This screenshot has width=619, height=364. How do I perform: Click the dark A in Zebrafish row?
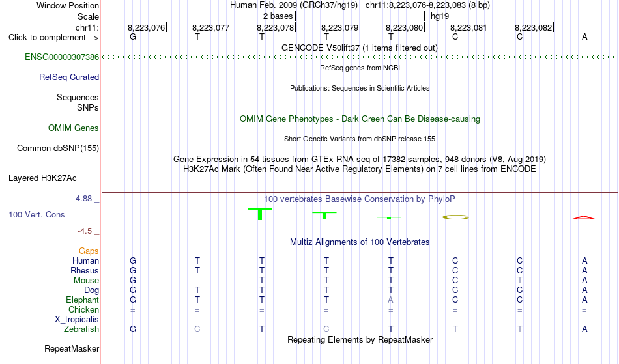coord(584,329)
